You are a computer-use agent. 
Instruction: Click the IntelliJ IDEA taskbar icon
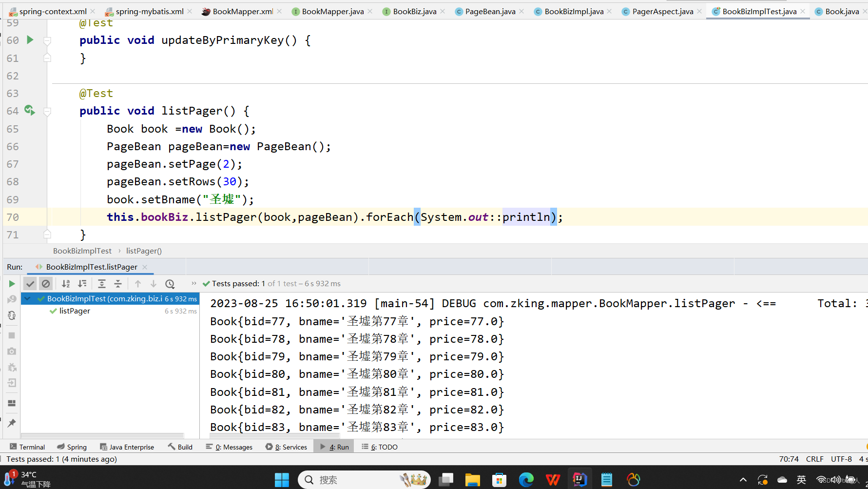tap(579, 480)
